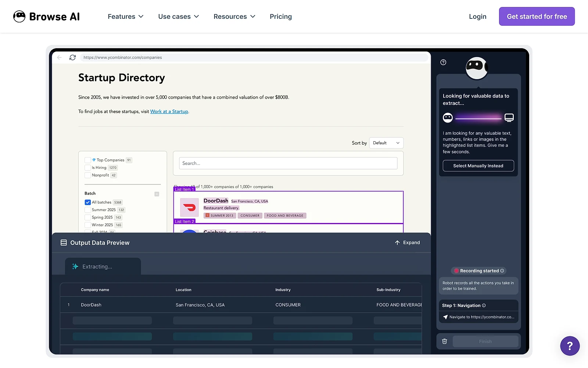Click the Recording started info icon

(502, 271)
